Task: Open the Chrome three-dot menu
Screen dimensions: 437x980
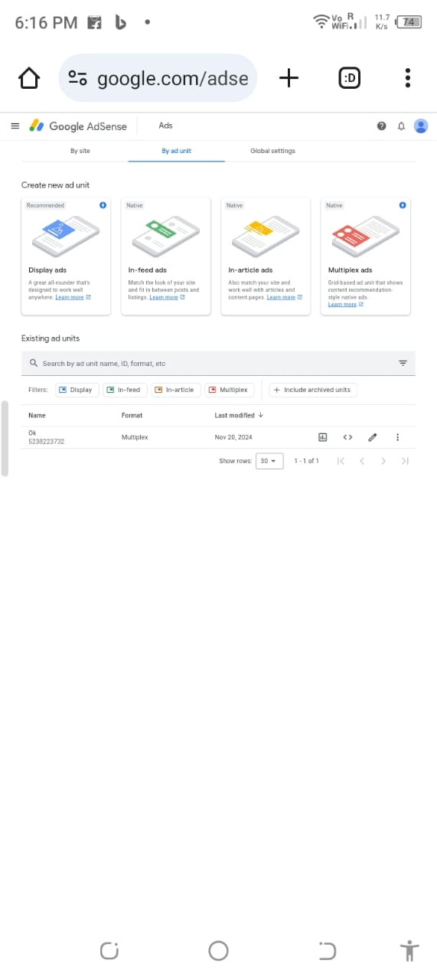Action: [x=408, y=78]
